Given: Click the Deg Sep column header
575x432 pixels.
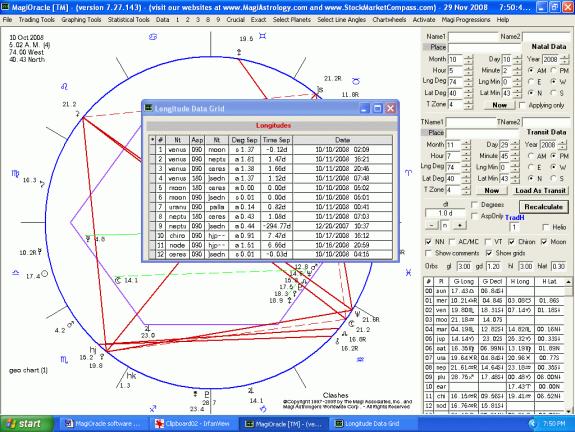Looking at the screenshot, I should tap(245, 140).
